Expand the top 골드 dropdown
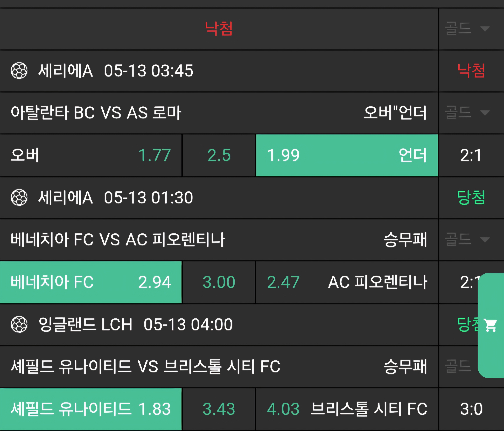 coord(467,29)
